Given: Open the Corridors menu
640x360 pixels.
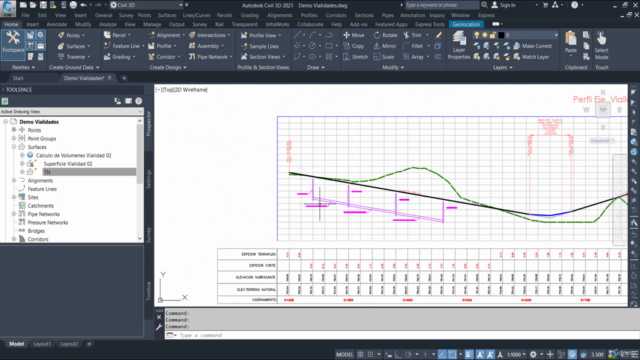Looking at the screenshot, I should coord(336,15).
